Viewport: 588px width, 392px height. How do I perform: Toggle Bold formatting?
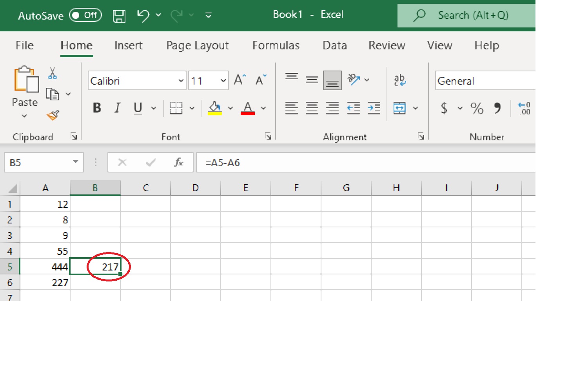click(x=97, y=108)
